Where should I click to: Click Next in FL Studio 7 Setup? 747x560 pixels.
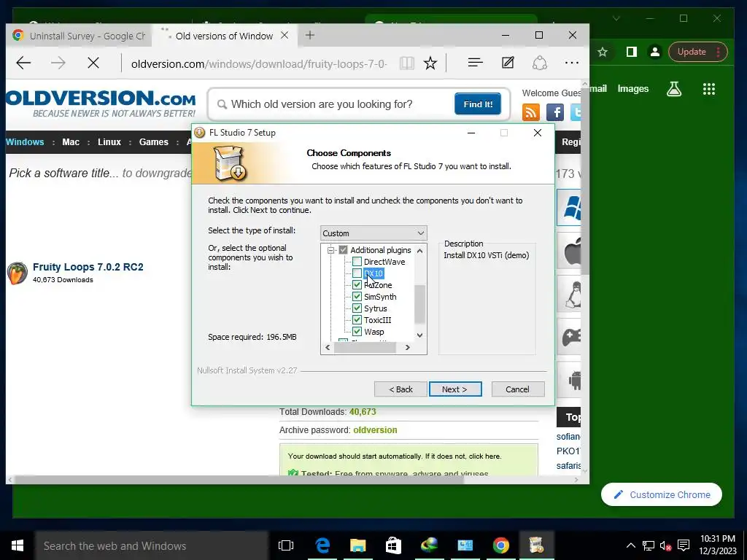coord(455,389)
